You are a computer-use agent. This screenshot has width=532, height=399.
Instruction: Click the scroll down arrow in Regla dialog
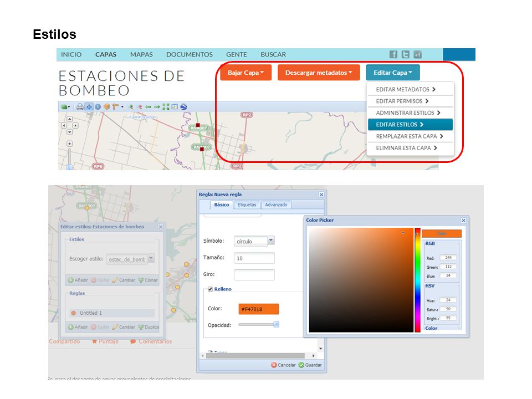click(321, 349)
